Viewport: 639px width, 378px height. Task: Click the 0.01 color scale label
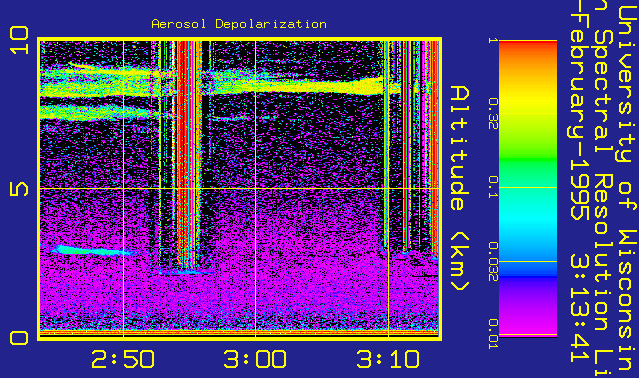493,334
